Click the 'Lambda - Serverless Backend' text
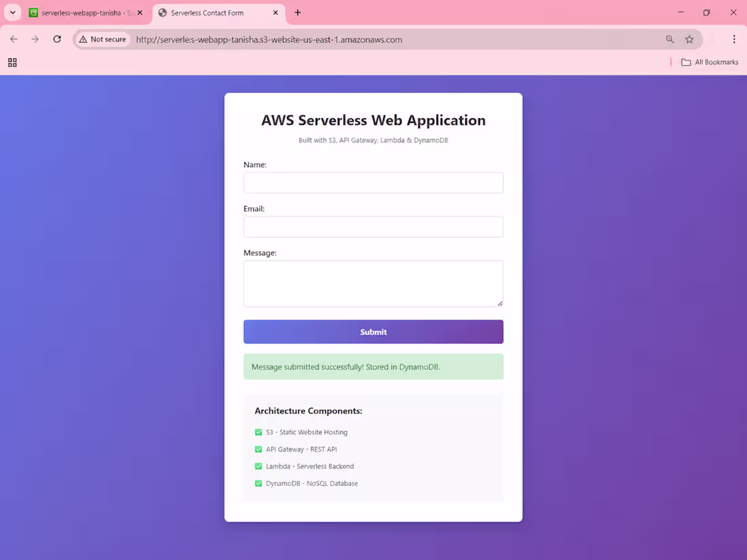 [310, 466]
